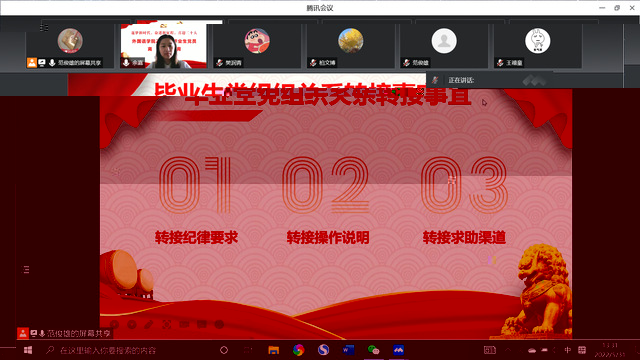The height and width of the screenshot is (360, 640).
Task: Click muted mic on Shin-chan avatar tile
Action: click(x=220, y=63)
